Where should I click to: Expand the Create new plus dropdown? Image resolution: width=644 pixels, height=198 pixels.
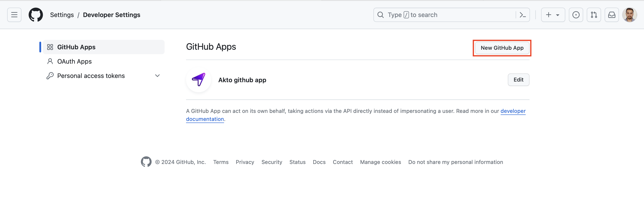553,15
